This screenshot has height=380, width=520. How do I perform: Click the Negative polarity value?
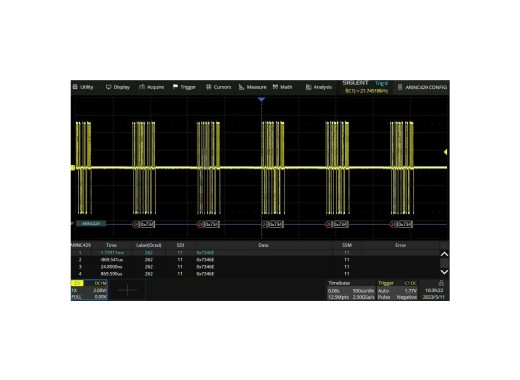[x=407, y=297]
